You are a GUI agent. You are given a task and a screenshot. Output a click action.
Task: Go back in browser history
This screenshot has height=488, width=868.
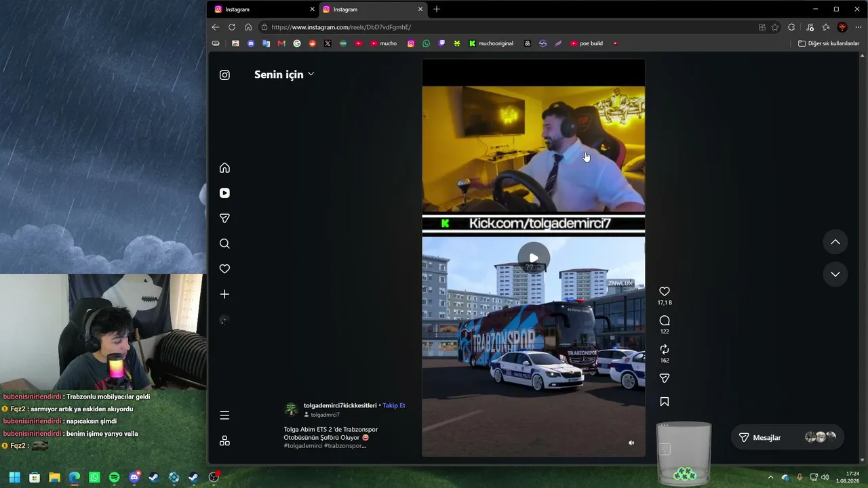coord(216,27)
